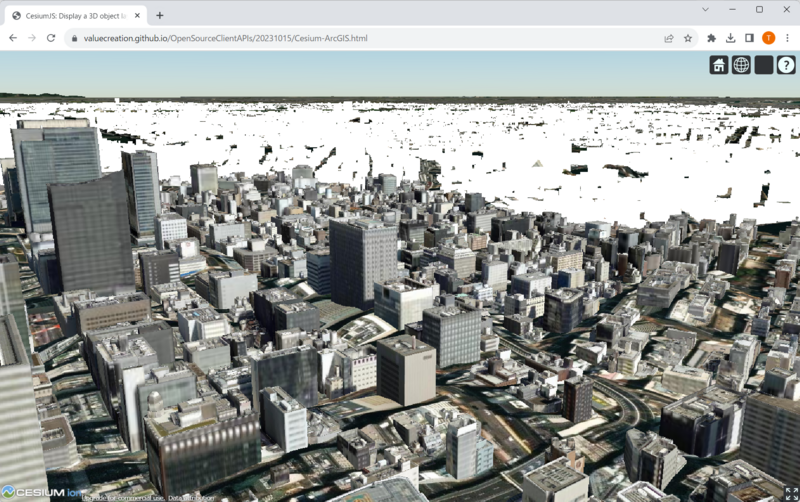
Task: Bookmark this tab with star
Action: coord(688,38)
